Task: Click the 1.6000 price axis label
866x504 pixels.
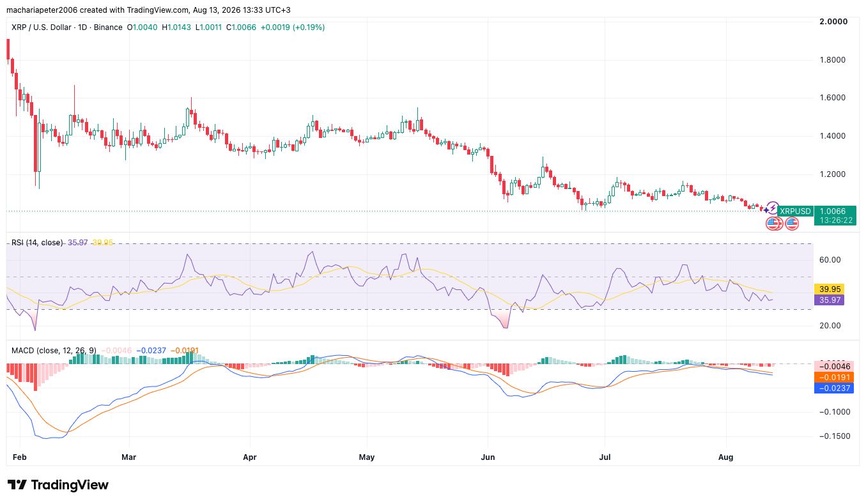Action: [x=833, y=98]
